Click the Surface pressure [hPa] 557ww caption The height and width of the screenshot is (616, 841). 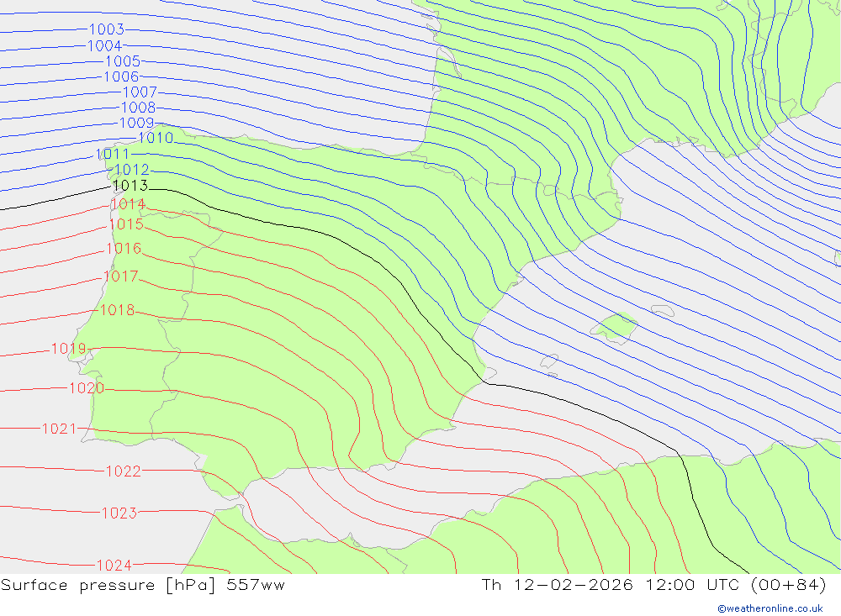[x=143, y=586]
